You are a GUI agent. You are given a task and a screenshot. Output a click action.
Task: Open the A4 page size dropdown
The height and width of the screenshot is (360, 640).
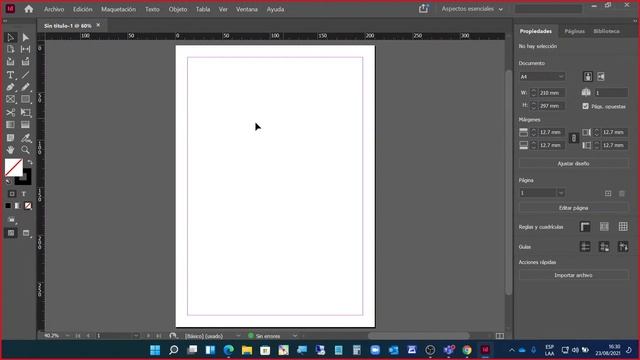tap(542, 76)
